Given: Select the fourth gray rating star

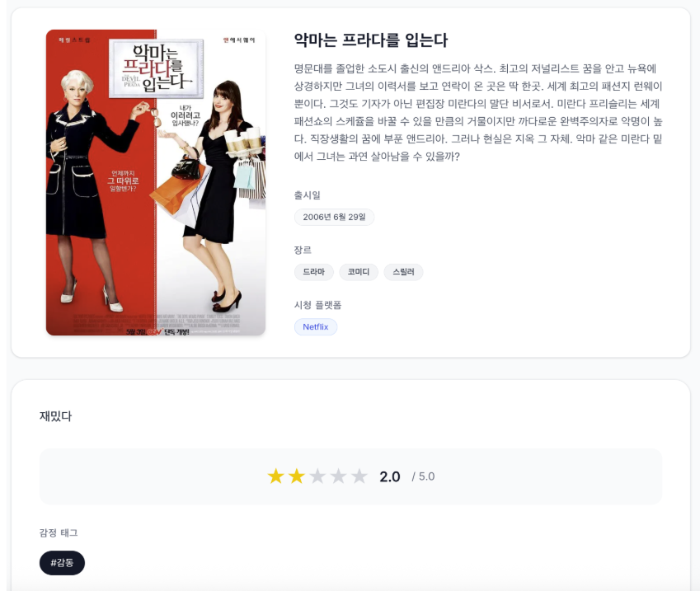Looking at the screenshot, I should click(338, 476).
